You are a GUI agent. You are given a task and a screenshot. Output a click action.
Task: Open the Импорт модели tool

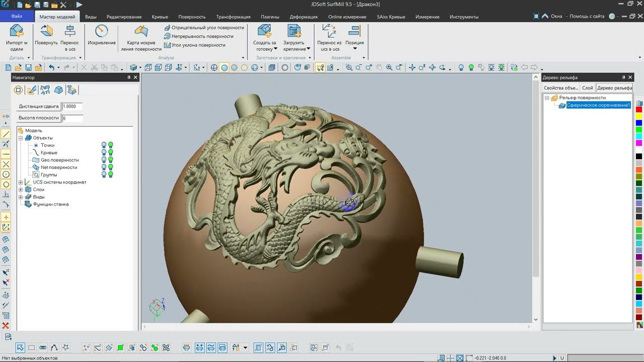17,32
